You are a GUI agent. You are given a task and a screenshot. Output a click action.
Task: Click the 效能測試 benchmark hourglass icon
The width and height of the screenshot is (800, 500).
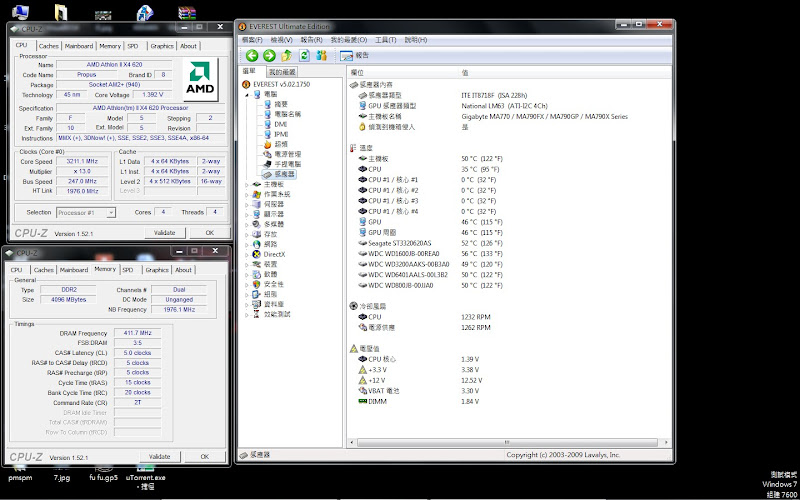tap(257, 314)
